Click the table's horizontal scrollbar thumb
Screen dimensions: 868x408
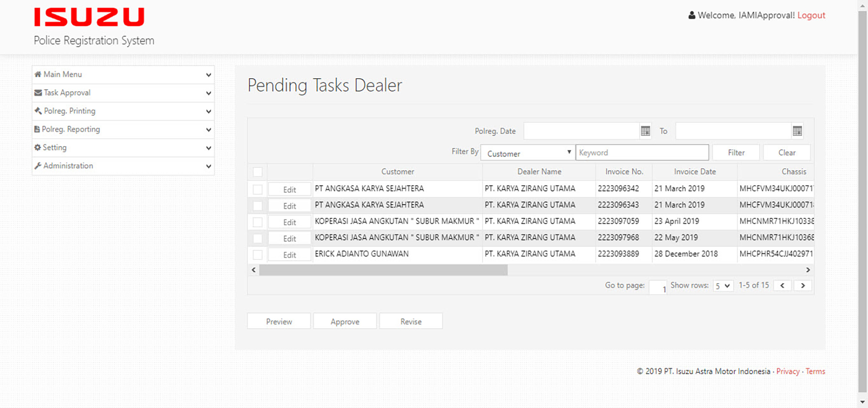tap(383, 270)
